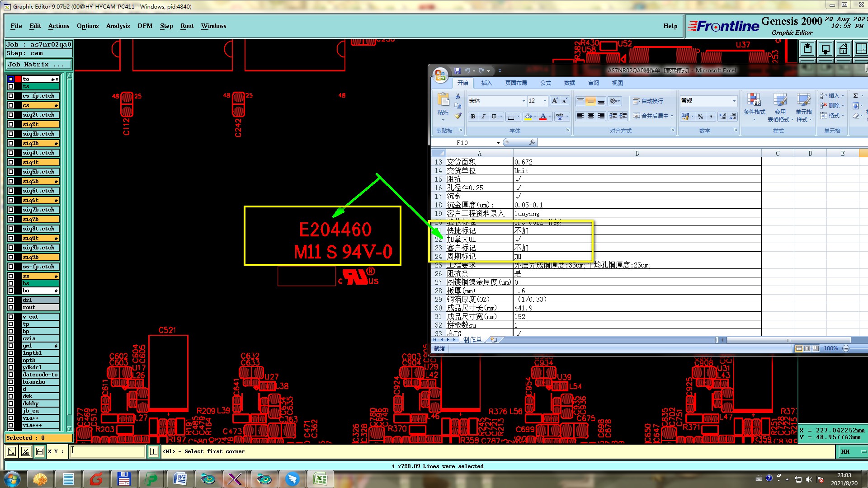This screenshot has height=488, width=868.
Task: Open the font size dropdown showing 12
Action: 545,101
